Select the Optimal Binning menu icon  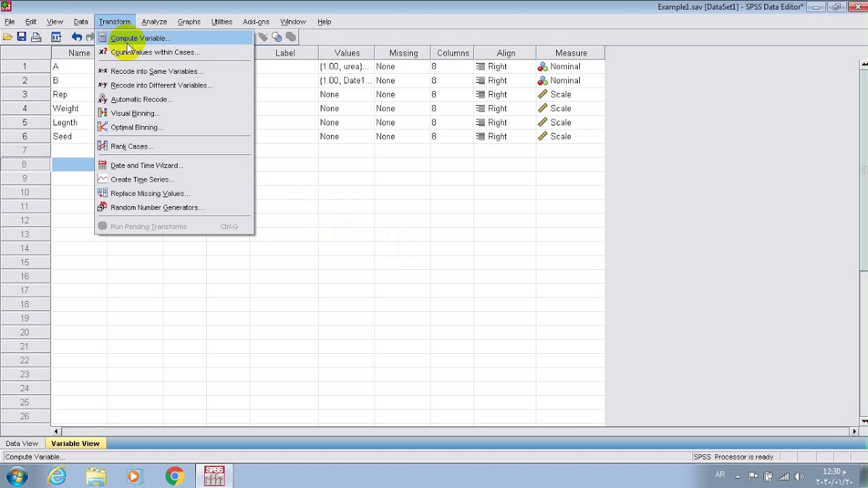pyautogui.click(x=102, y=127)
